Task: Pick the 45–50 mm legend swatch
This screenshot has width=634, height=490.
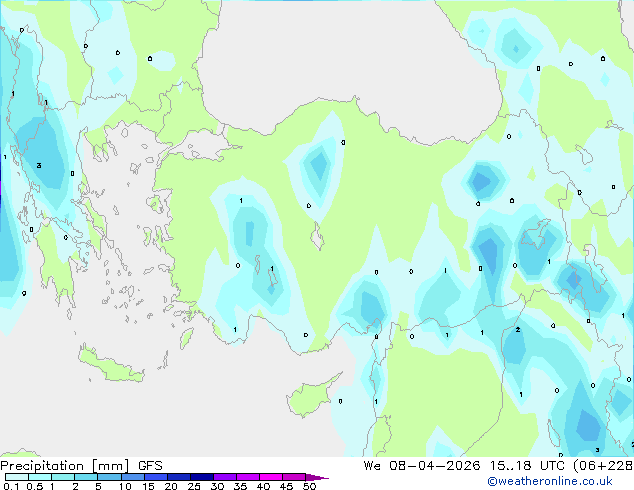Action: coord(294,477)
